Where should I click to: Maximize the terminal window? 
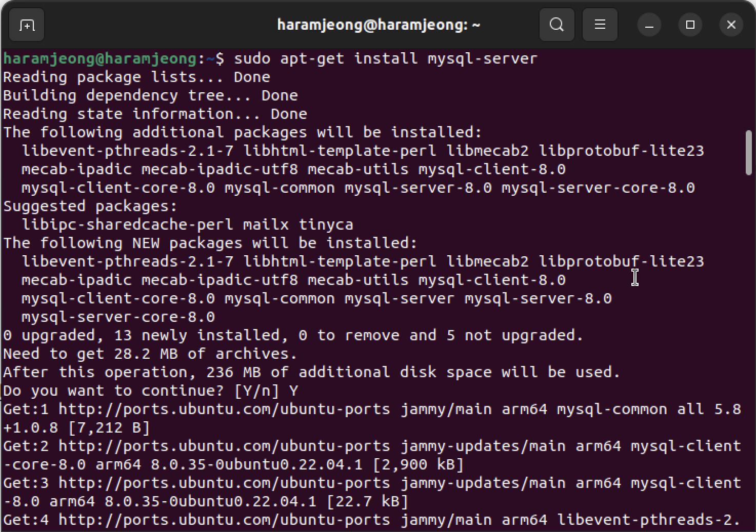(690, 25)
